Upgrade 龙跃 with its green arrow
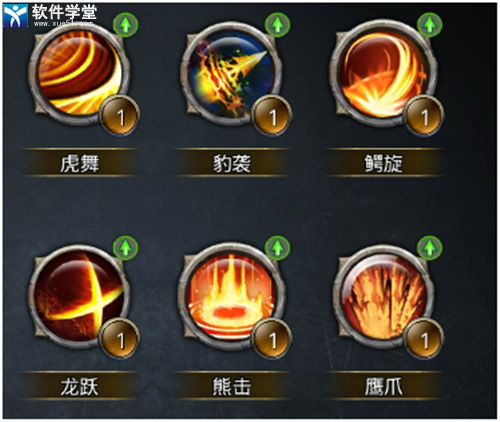Viewport: 500px width, 422px height. click(126, 248)
